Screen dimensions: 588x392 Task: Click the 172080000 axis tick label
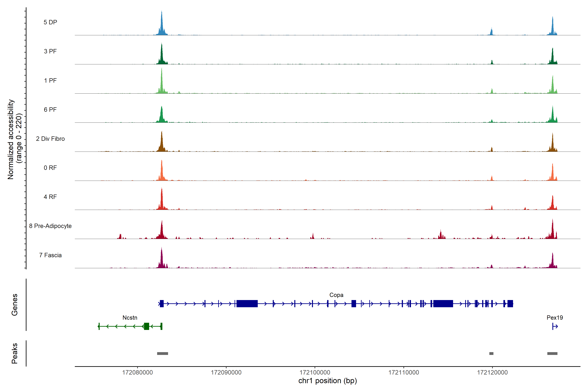[x=137, y=373]
